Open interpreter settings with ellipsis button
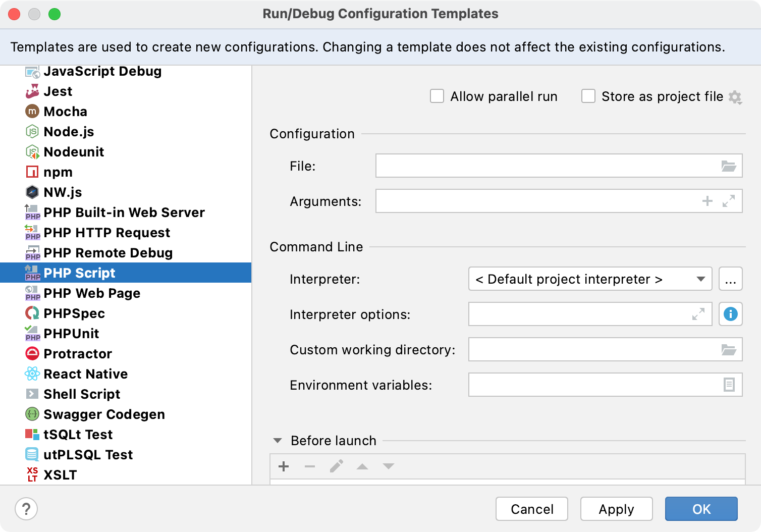761x532 pixels. [x=731, y=279]
